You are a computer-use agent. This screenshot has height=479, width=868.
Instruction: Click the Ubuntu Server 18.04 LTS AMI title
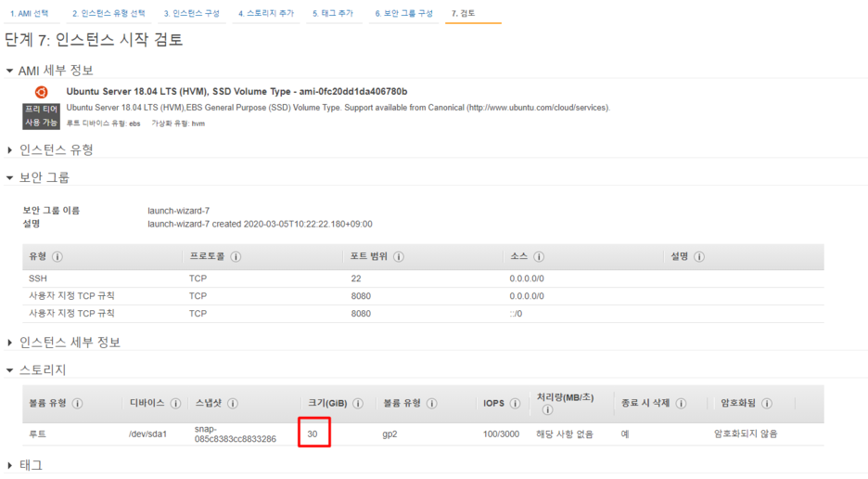point(236,92)
